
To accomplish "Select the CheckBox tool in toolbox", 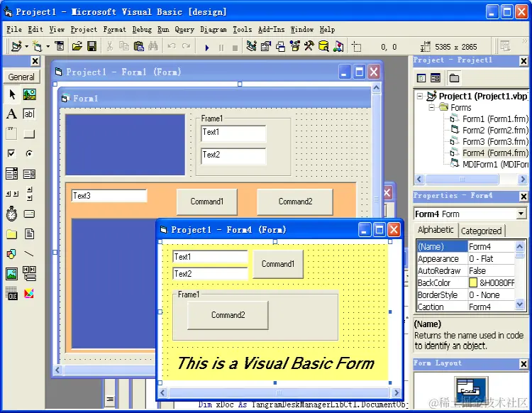I will [12, 154].
